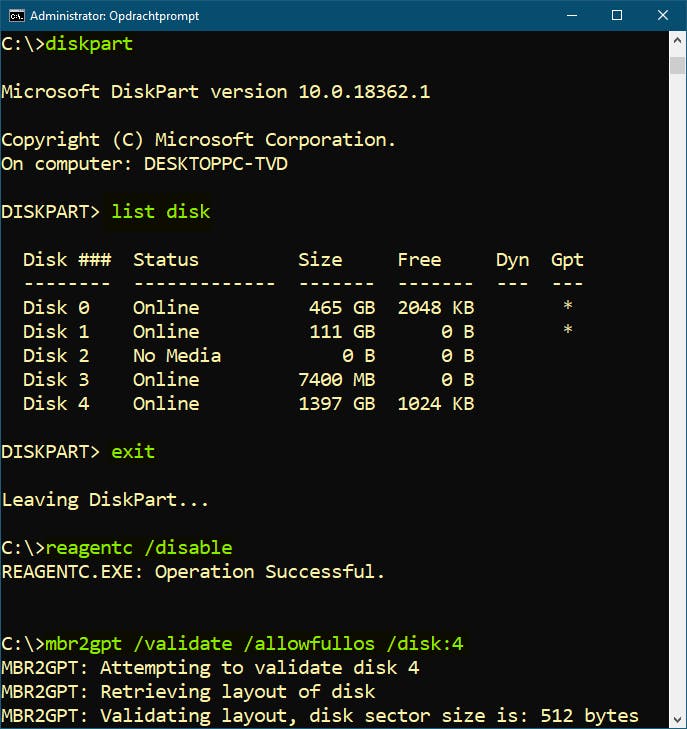This screenshot has width=687, height=729.
Task: Click the 'Gpt' column header
Action: click(567, 260)
